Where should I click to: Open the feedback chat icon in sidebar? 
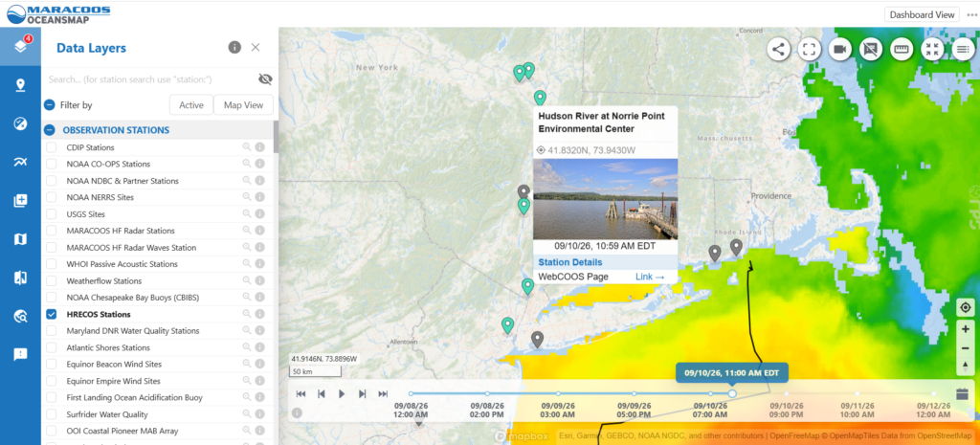pyautogui.click(x=21, y=355)
